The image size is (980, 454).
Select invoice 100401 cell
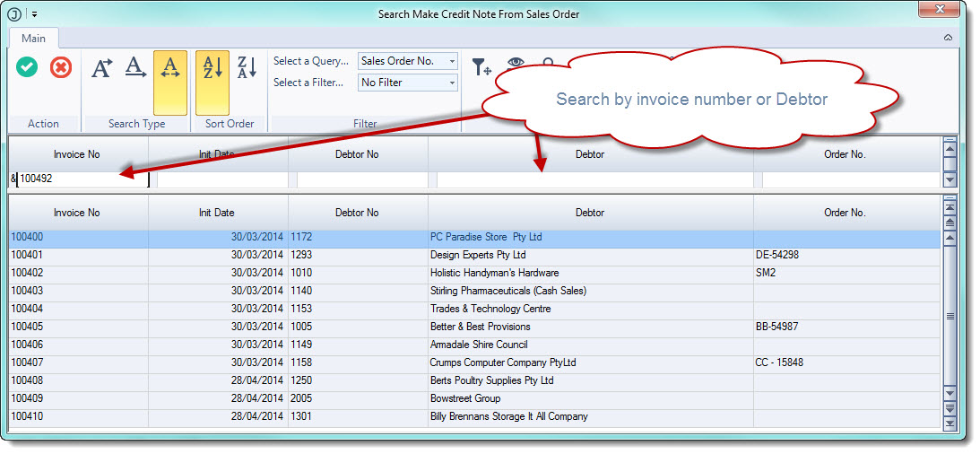78,255
